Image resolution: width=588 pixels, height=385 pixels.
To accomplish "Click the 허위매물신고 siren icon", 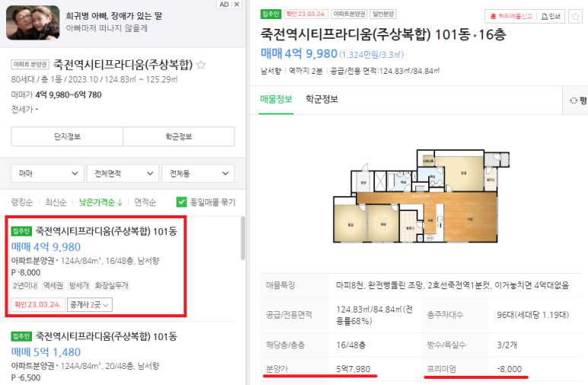I will (493, 17).
